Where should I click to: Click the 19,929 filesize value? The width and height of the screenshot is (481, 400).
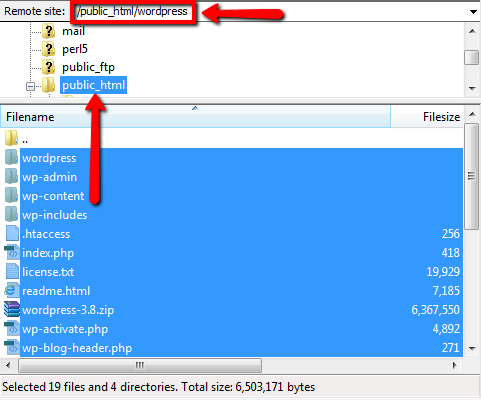click(443, 272)
